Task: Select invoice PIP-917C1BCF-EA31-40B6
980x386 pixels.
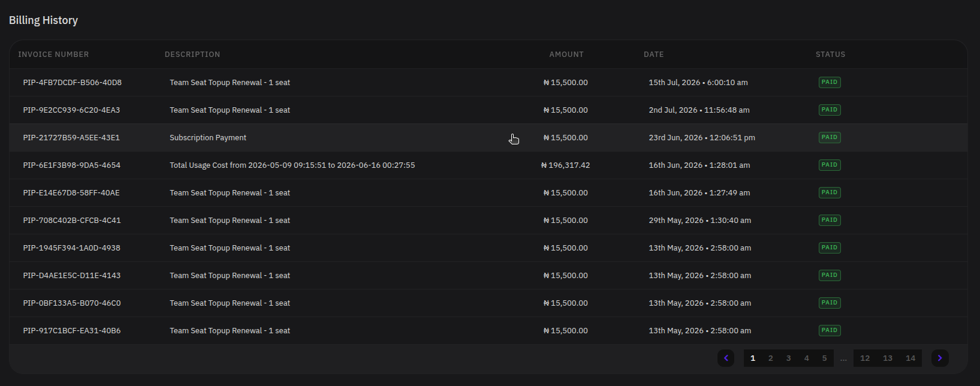Action: click(x=72, y=331)
